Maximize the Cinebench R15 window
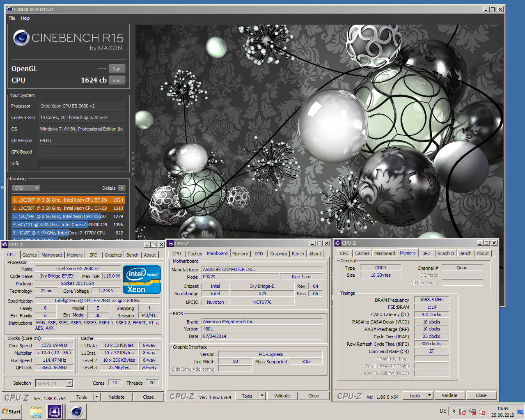This screenshot has width=525, height=420. coord(493,9)
